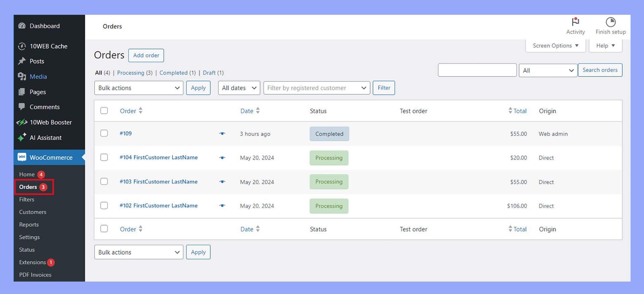Go to Media library in sidebar
Screen dimensions: 644x294
pos(38,77)
